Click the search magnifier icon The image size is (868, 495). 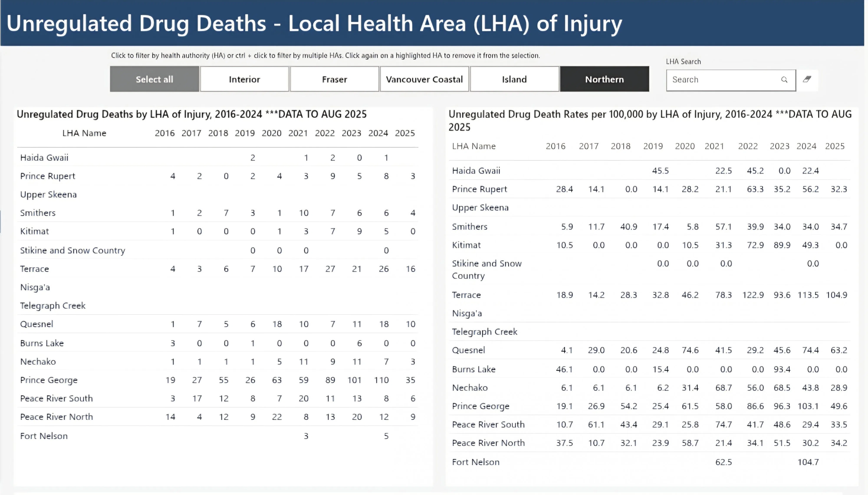pyautogui.click(x=784, y=80)
